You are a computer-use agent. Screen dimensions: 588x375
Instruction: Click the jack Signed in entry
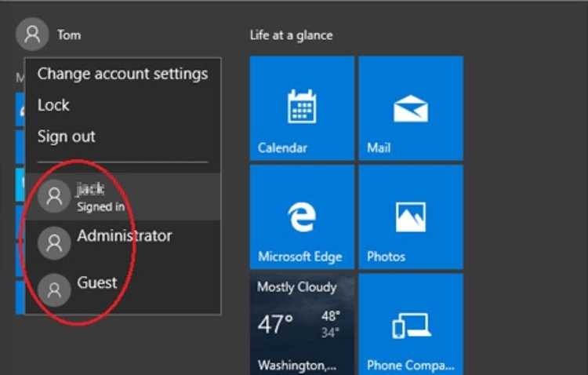point(123,196)
